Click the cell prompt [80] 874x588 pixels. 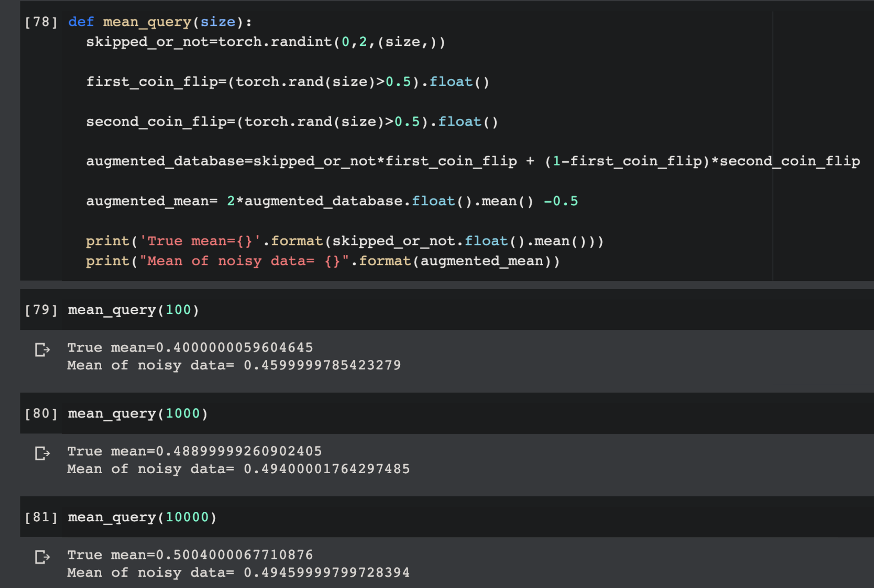(41, 413)
